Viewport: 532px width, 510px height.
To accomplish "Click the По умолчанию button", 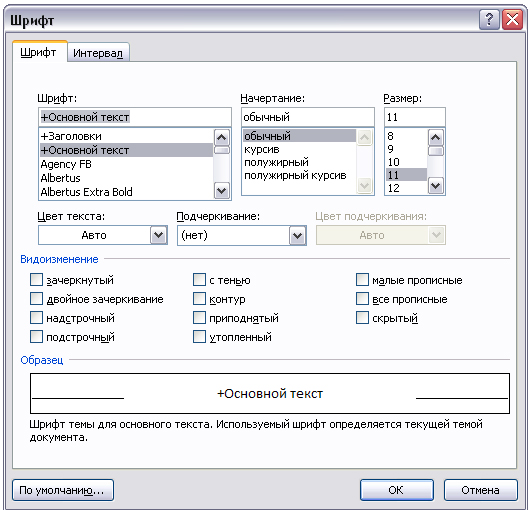I will coord(63,490).
